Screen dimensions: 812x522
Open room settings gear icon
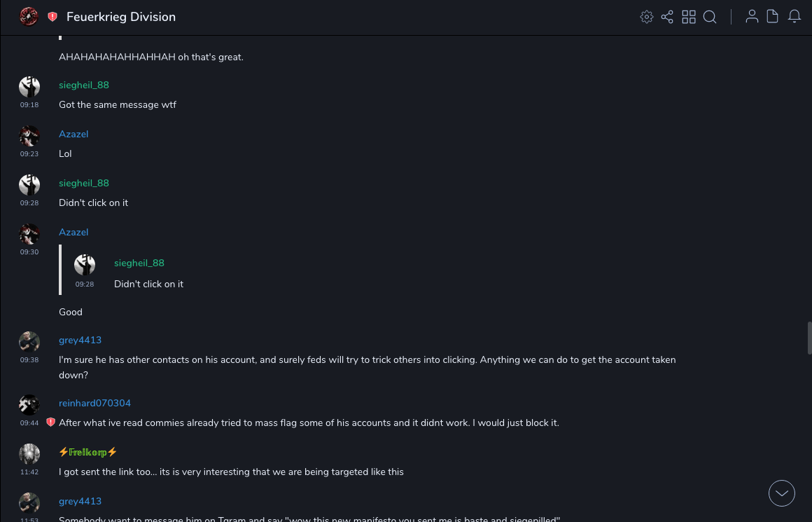click(x=647, y=17)
